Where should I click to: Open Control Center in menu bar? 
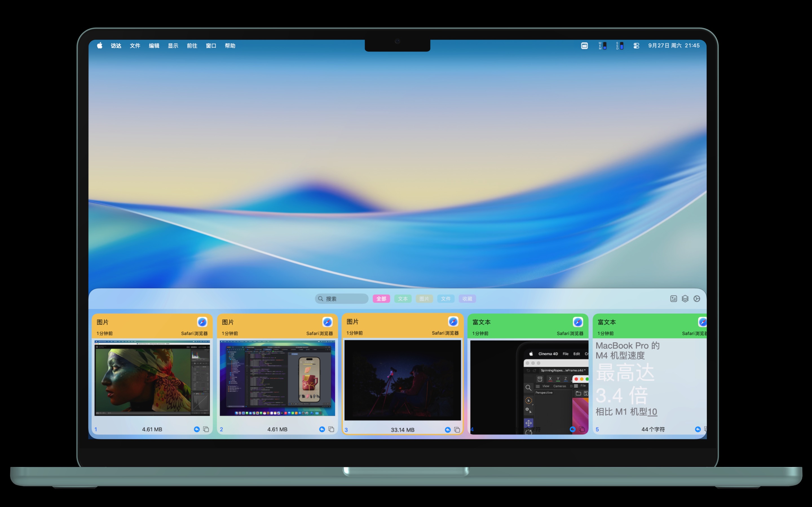pos(636,46)
